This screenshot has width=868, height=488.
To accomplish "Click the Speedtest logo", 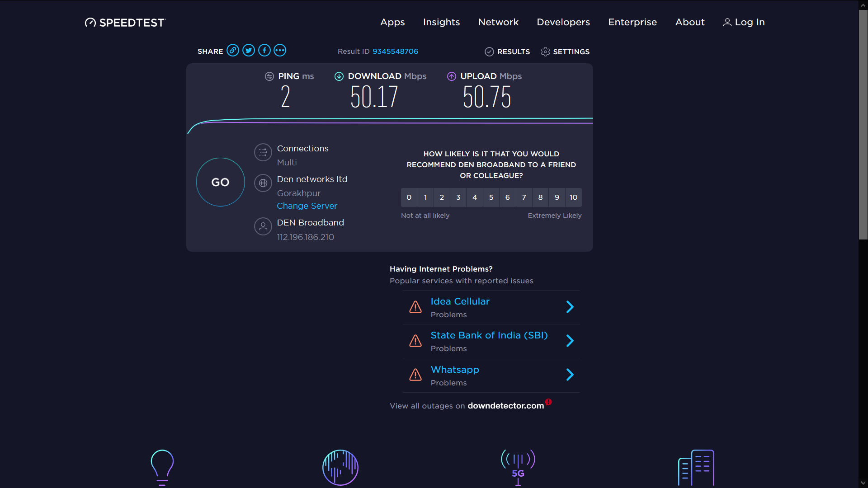I will tap(125, 23).
